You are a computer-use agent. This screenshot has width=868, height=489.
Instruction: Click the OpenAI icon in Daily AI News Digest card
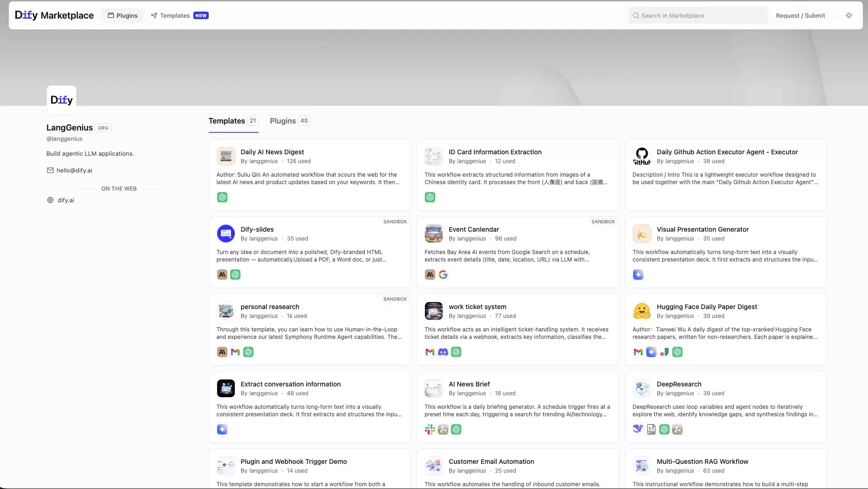(x=222, y=197)
